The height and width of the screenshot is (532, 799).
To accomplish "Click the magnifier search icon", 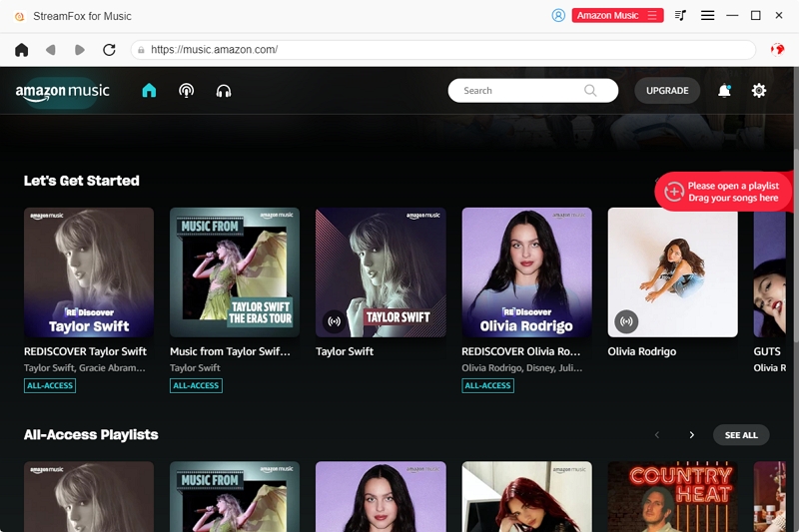I will point(590,91).
